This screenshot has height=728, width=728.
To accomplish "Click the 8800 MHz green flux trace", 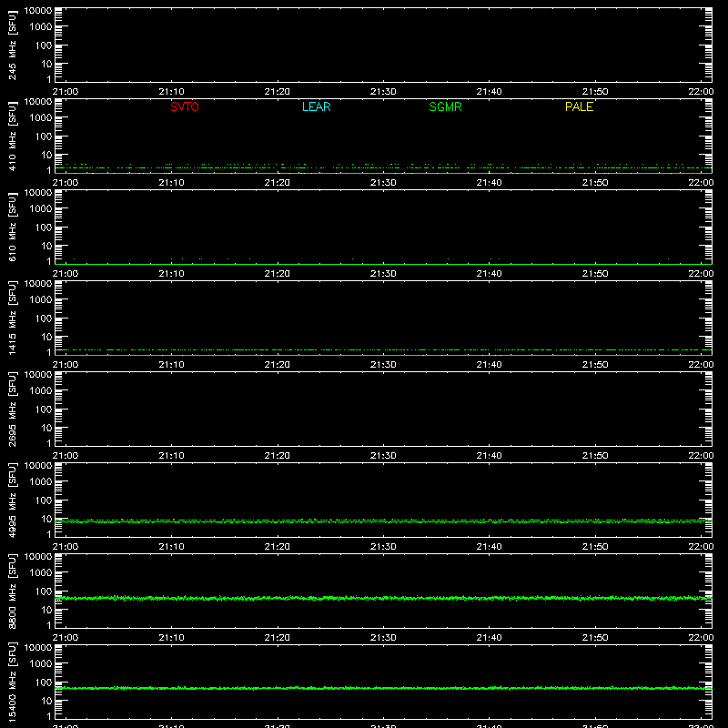I will click(x=383, y=598).
